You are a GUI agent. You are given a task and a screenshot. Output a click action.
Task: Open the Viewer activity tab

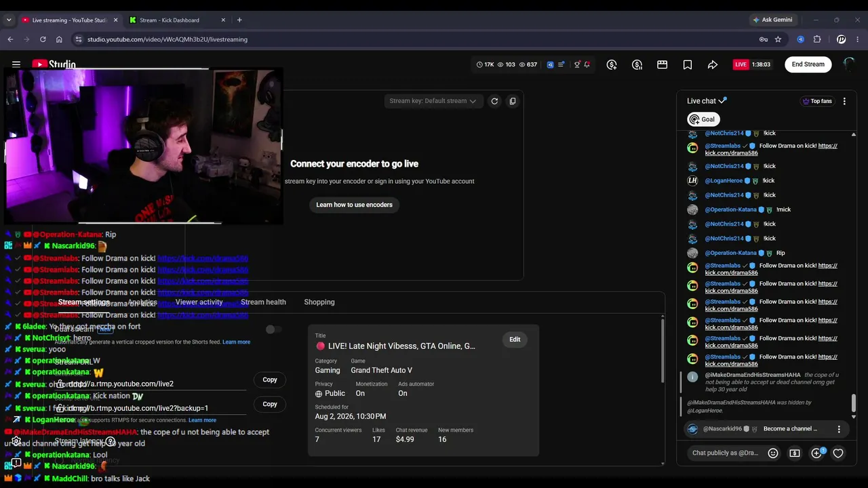[199, 302]
